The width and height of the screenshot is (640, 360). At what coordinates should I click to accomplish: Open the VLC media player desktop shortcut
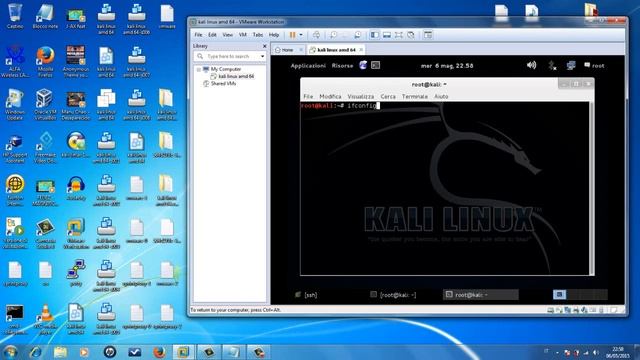pyautogui.click(x=45, y=320)
